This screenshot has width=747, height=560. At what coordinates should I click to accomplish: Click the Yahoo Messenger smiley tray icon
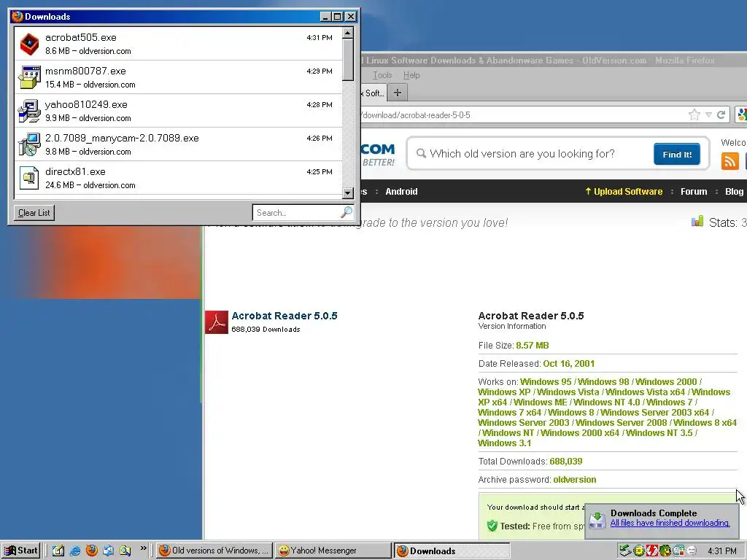pyautogui.click(x=692, y=551)
